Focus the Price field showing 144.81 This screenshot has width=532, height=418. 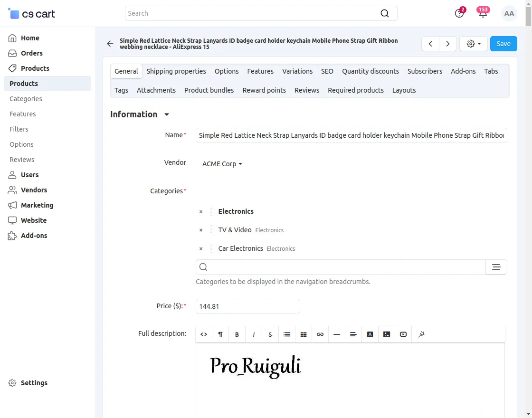click(x=247, y=306)
